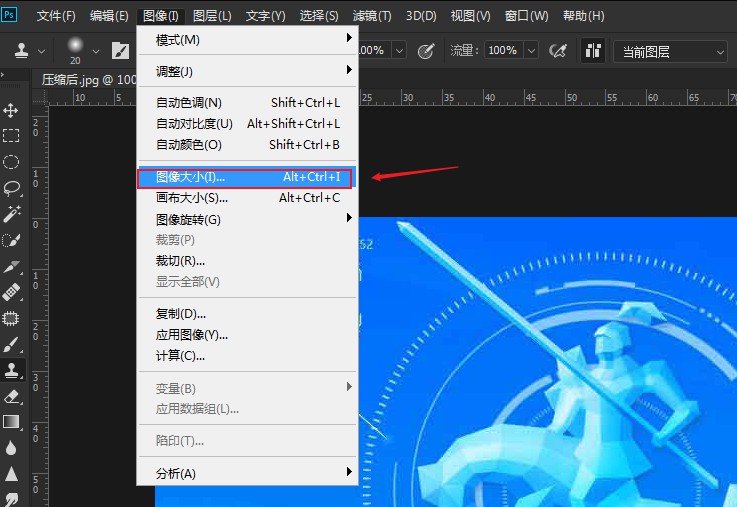
Task: Click the flow 100% input field
Action: (x=504, y=50)
